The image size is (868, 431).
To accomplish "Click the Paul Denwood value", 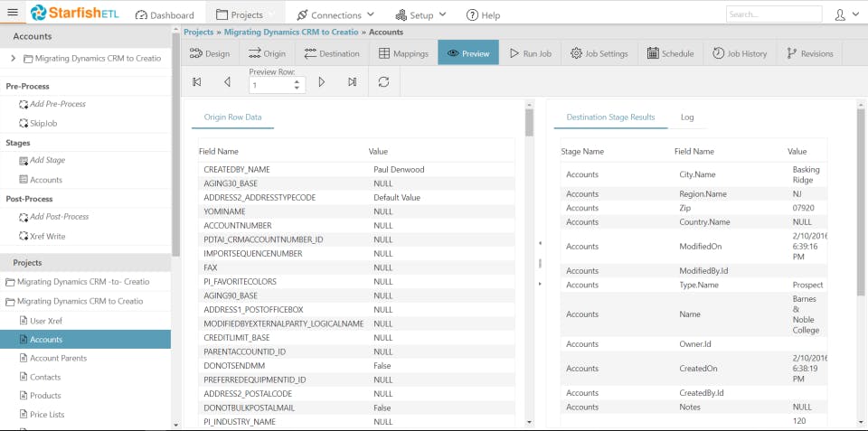I will (399, 169).
